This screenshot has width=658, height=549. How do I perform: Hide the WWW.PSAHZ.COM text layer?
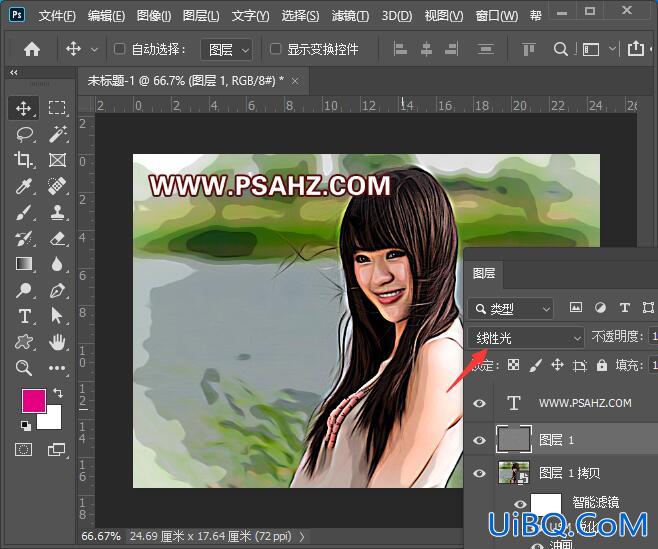point(480,403)
